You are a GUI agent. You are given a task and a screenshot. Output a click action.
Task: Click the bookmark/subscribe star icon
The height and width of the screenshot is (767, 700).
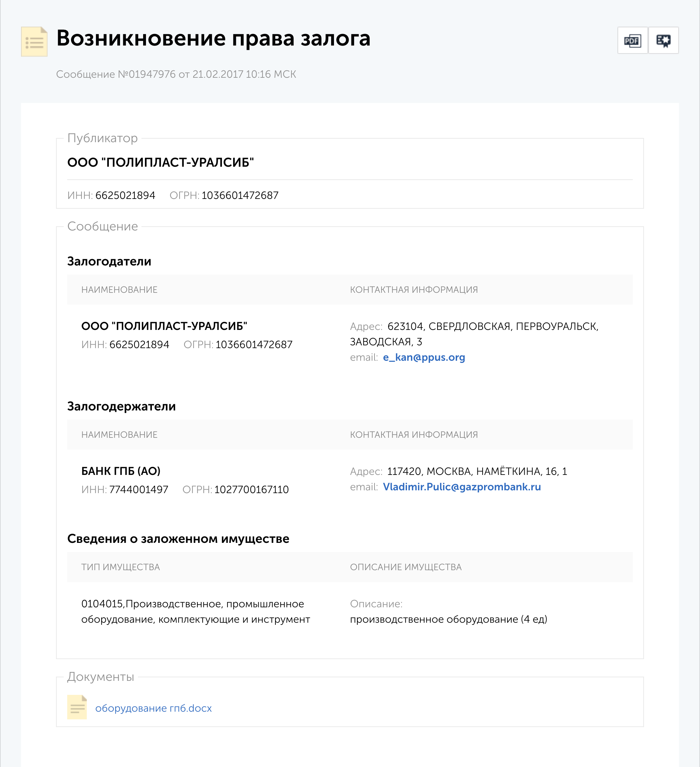click(x=664, y=40)
